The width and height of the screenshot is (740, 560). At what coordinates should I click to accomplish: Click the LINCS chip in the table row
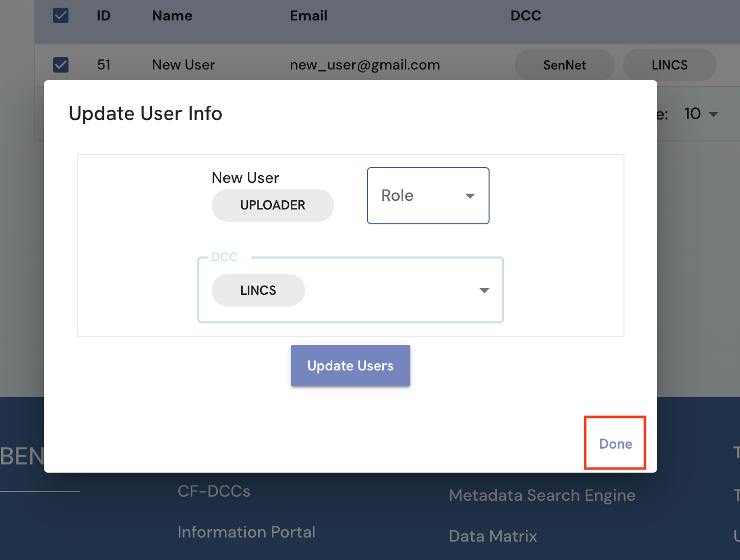coord(669,65)
